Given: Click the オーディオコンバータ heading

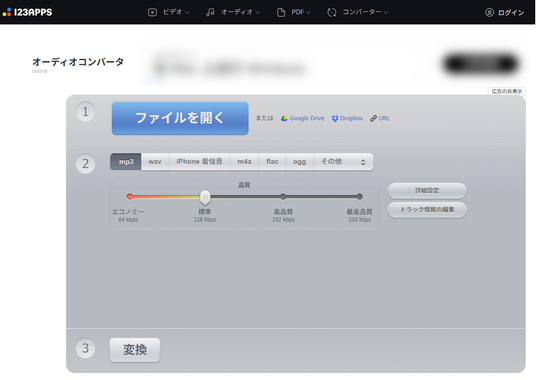Looking at the screenshot, I should pos(78,62).
